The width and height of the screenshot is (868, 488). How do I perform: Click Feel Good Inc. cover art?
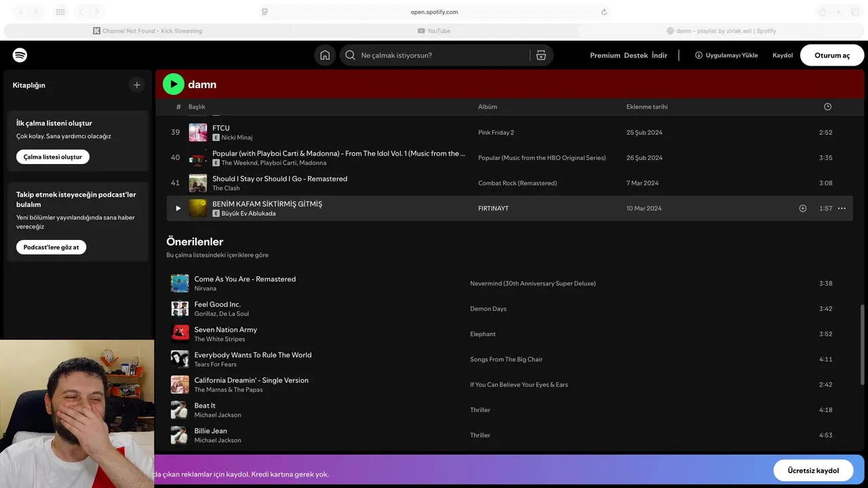coord(180,308)
